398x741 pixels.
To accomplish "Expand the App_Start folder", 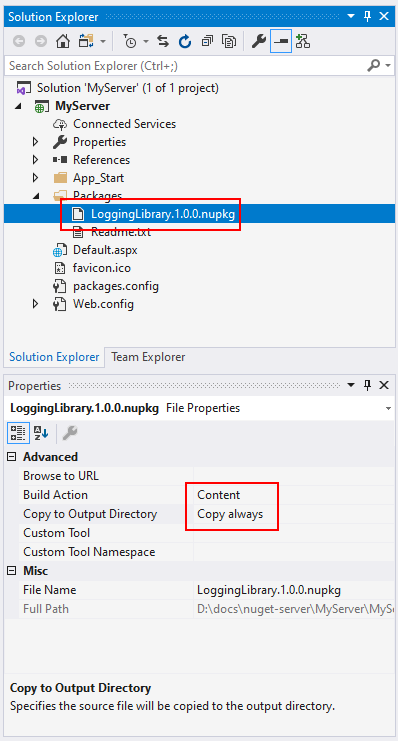I will [x=35, y=178].
